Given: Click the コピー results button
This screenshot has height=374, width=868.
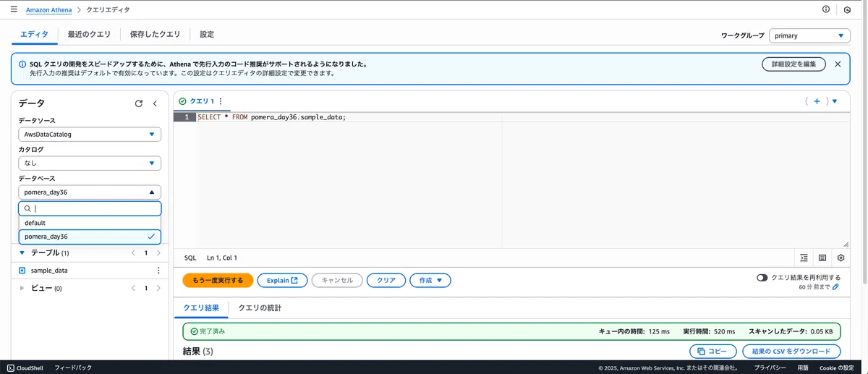Looking at the screenshot, I should tap(712, 352).
